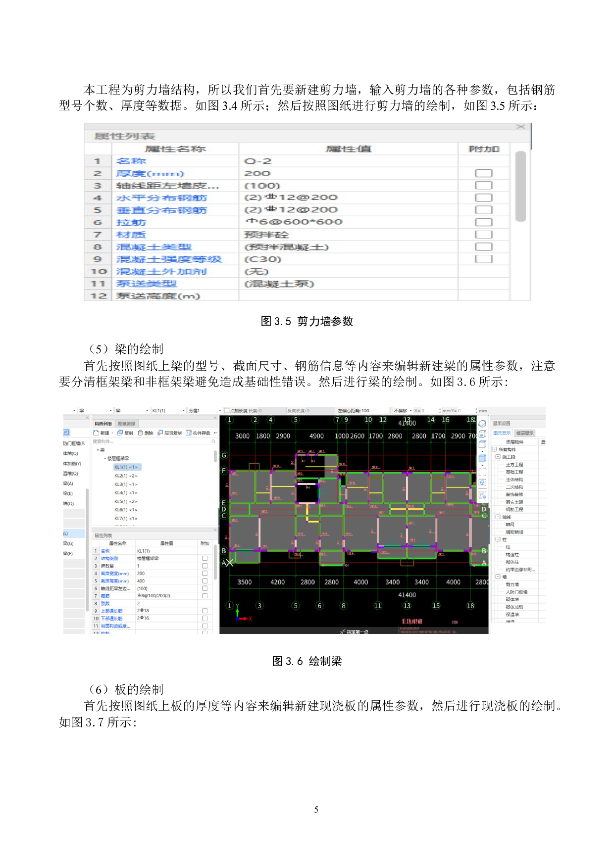Switch to the 3D view cube icon
Image resolution: width=614 pixels, height=868 pixels.
pos(482,434)
